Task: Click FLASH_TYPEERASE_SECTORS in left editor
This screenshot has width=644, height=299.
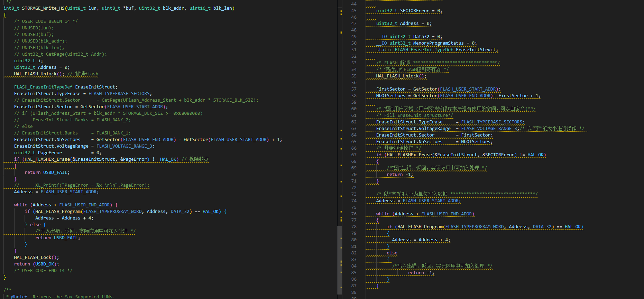Action: [119, 93]
